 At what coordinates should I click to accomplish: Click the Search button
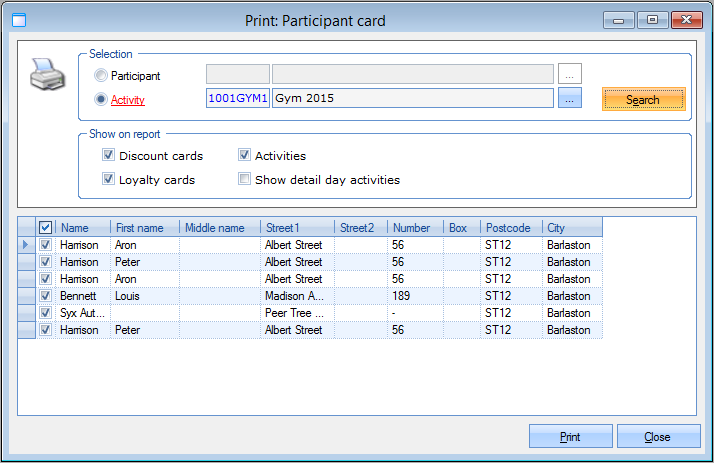pyautogui.click(x=643, y=99)
